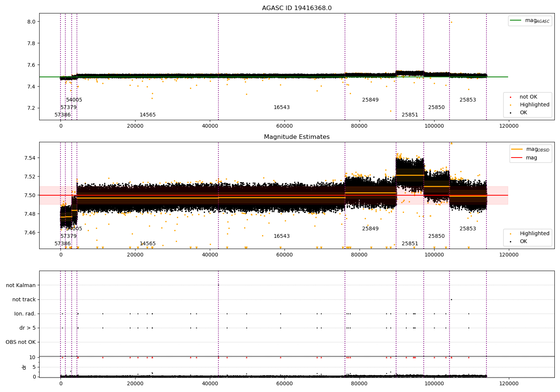This screenshot has width=560, height=392.
Task: Click the rotated 'dr' axis label
Action: 24,367
